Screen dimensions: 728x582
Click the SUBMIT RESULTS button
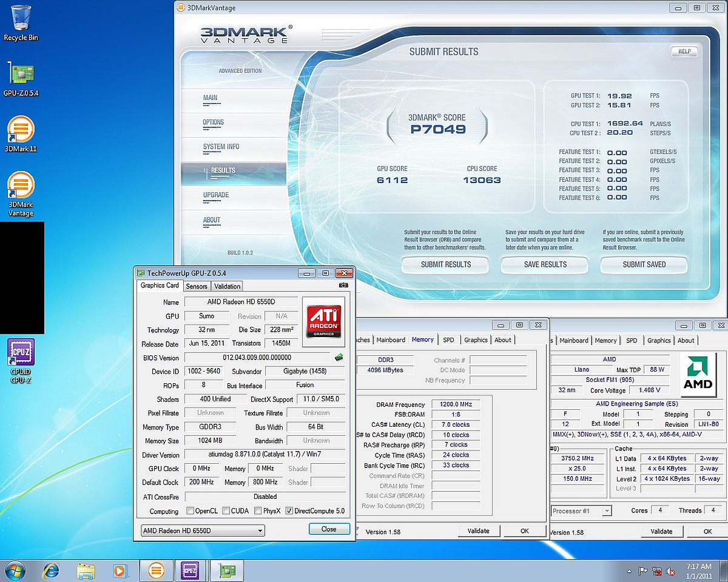click(446, 264)
